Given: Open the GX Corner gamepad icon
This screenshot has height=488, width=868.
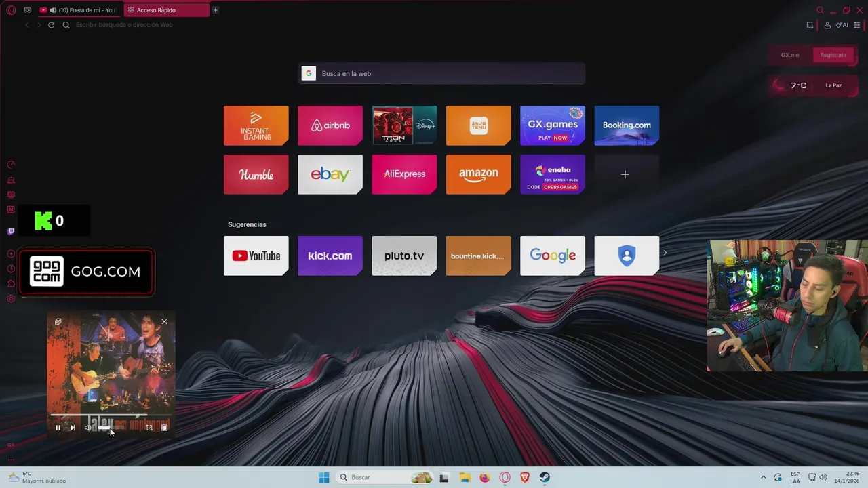Looking at the screenshot, I should (27, 10).
